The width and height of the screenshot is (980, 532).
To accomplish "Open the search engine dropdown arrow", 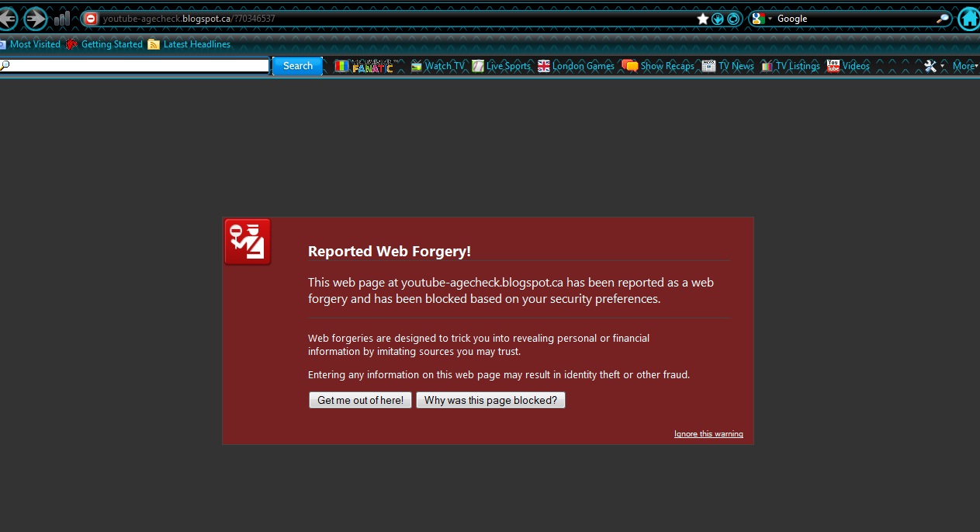I will click(770, 19).
